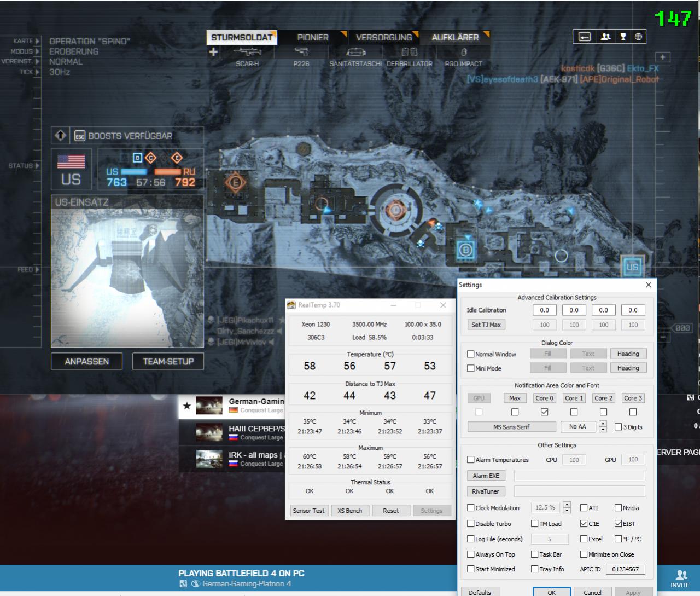The height and width of the screenshot is (596, 700).
Task: Uncheck the Core 0 notification checkbox
Action: pos(545,412)
